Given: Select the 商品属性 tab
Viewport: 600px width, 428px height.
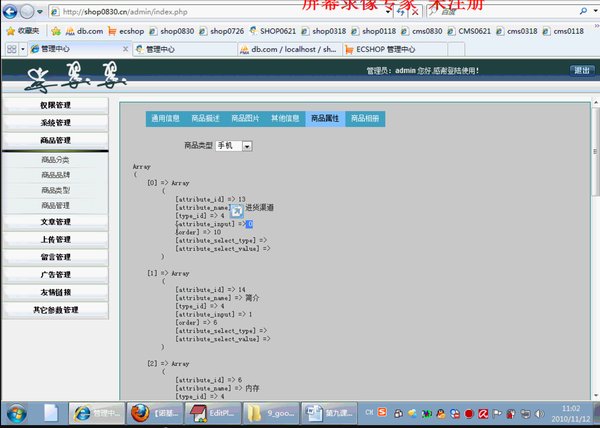Looking at the screenshot, I should click(325, 119).
